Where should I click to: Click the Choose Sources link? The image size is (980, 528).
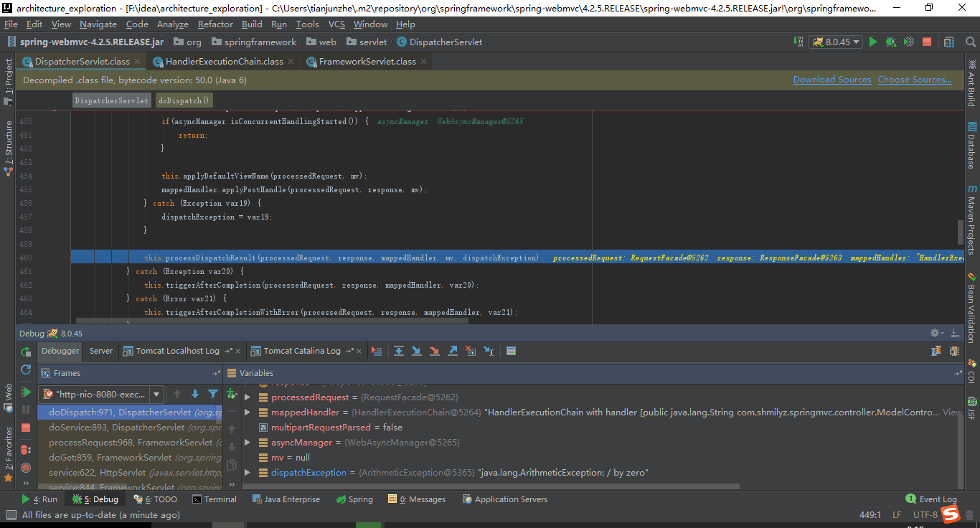pos(915,80)
